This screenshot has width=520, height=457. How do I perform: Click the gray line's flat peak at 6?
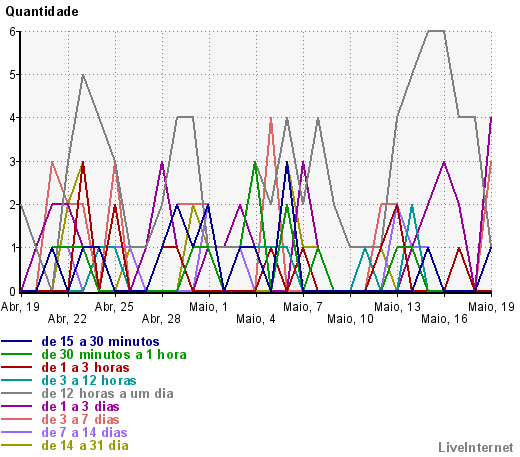[436, 31]
